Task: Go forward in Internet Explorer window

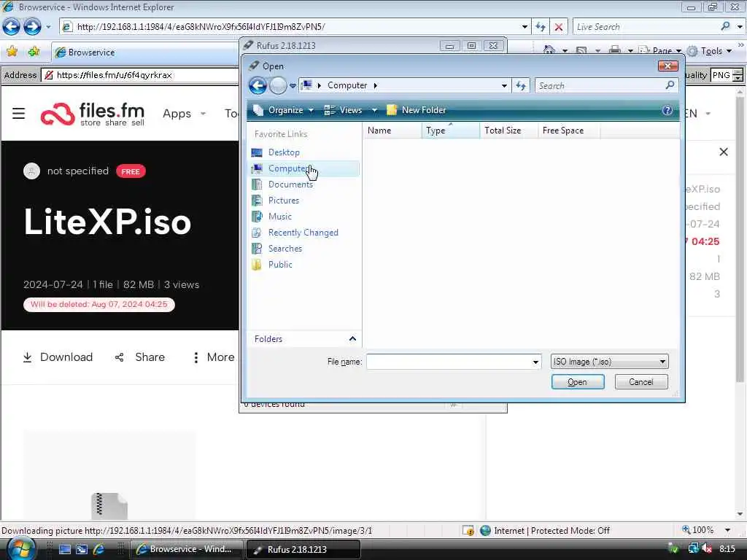Action: pyautogui.click(x=32, y=27)
